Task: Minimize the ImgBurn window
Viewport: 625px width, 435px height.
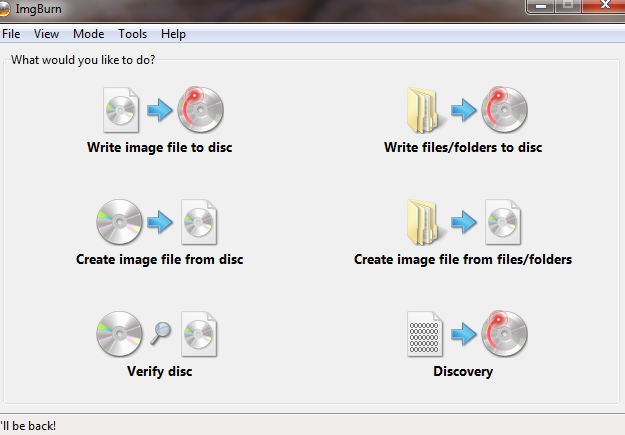Action: (540, 6)
